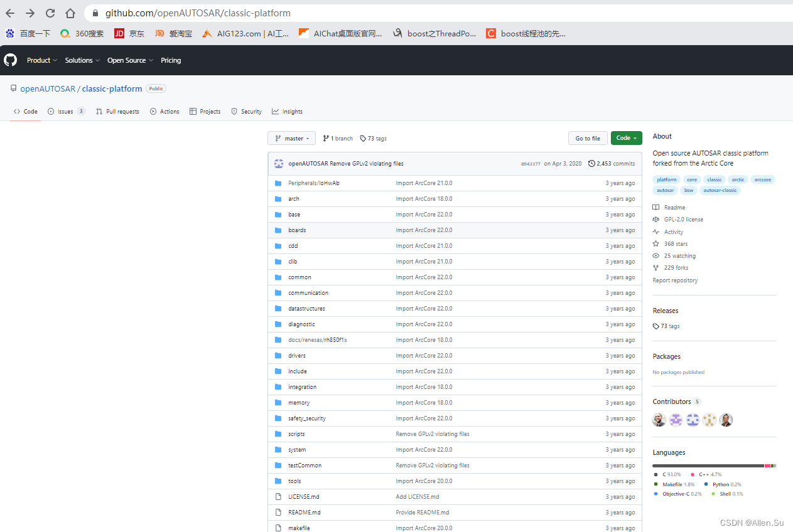This screenshot has height=532, width=793.
Task: Open tags via tag icon in file header
Action: 363,139
